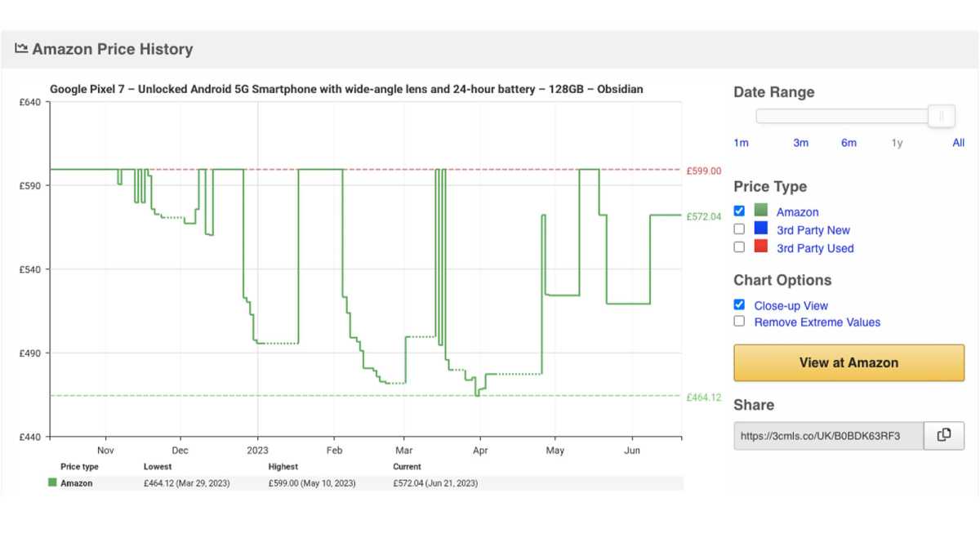
Task: Click the £540 y-axis label
Action: [29, 269]
